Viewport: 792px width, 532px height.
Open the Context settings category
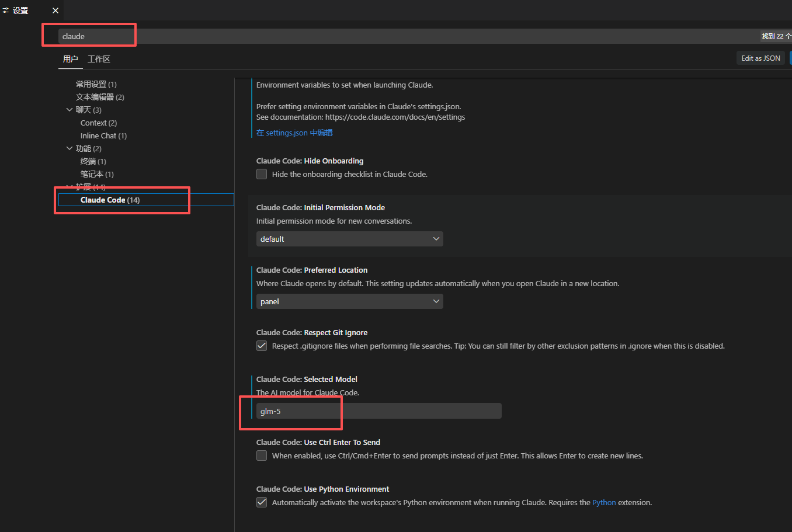click(98, 123)
